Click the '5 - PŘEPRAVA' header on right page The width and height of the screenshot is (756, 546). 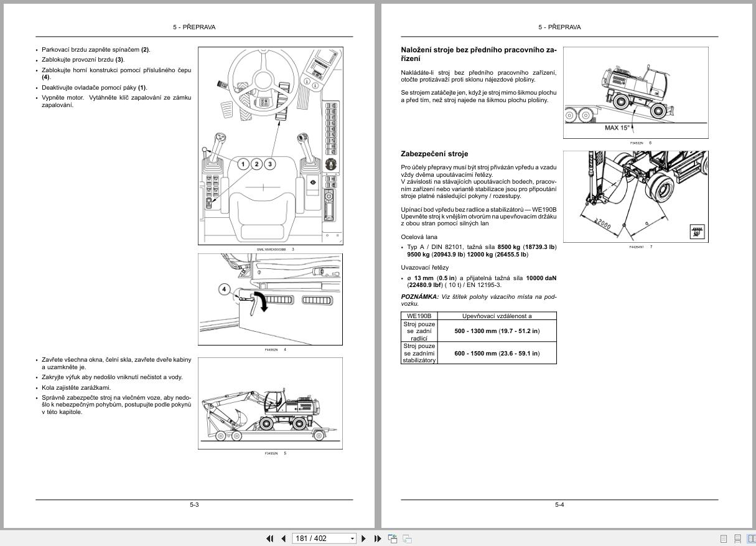pyautogui.click(x=559, y=27)
